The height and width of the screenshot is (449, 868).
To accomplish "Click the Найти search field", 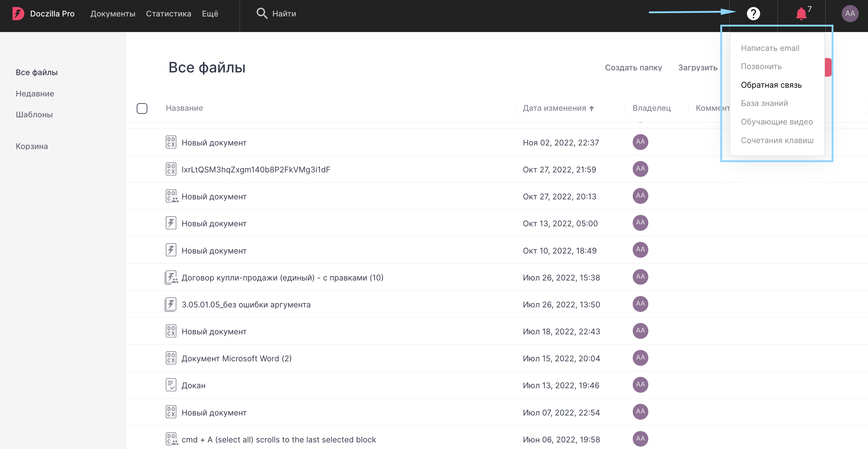I will [284, 13].
